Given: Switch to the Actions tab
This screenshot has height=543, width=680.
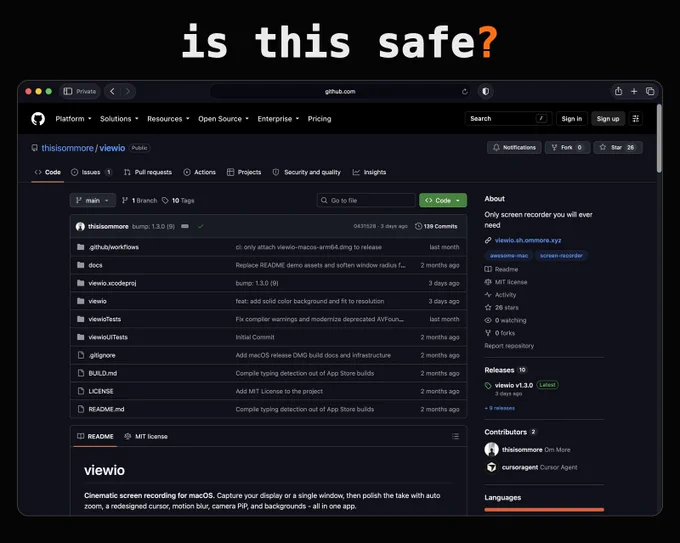Looking at the screenshot, I should (x=199, y=172).
